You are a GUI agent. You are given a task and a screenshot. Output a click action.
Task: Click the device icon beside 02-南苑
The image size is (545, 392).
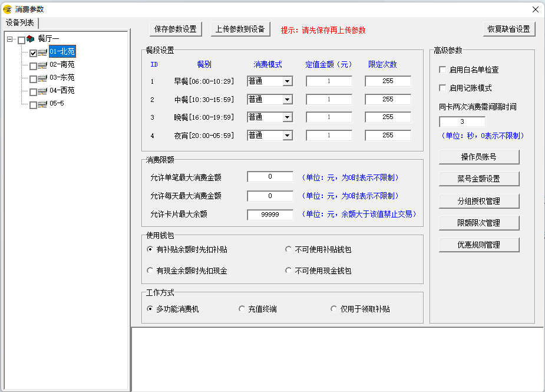[x=42, y=65]
